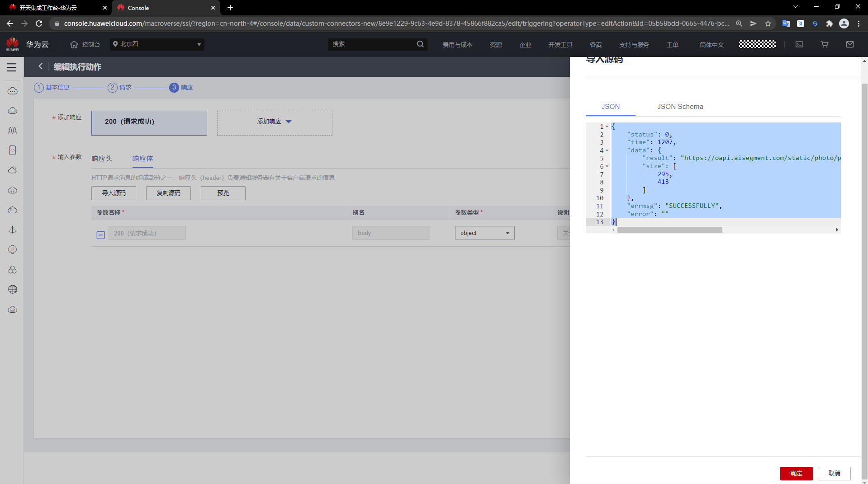Click the JSON editor right scroll arrow
Image resolution: width=868 pixels, height=484 pixels.
pyautogui.click(x=837, y=230)
